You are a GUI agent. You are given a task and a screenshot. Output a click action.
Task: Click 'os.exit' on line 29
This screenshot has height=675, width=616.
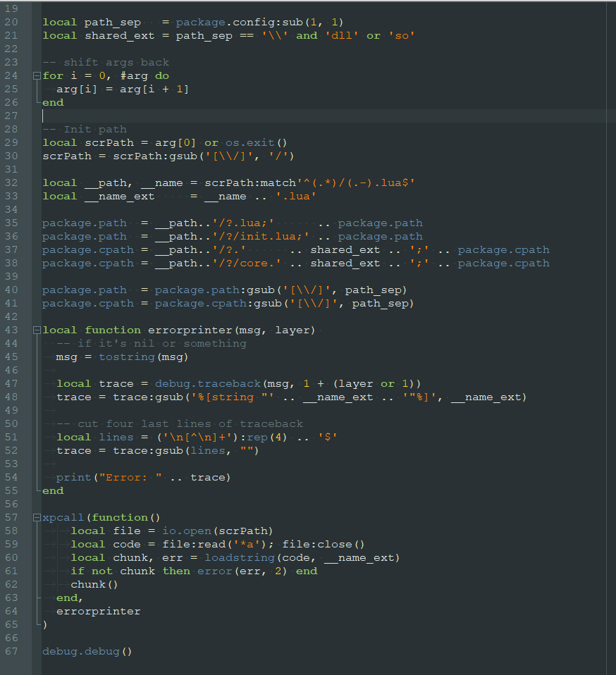(x=250, y=142)
